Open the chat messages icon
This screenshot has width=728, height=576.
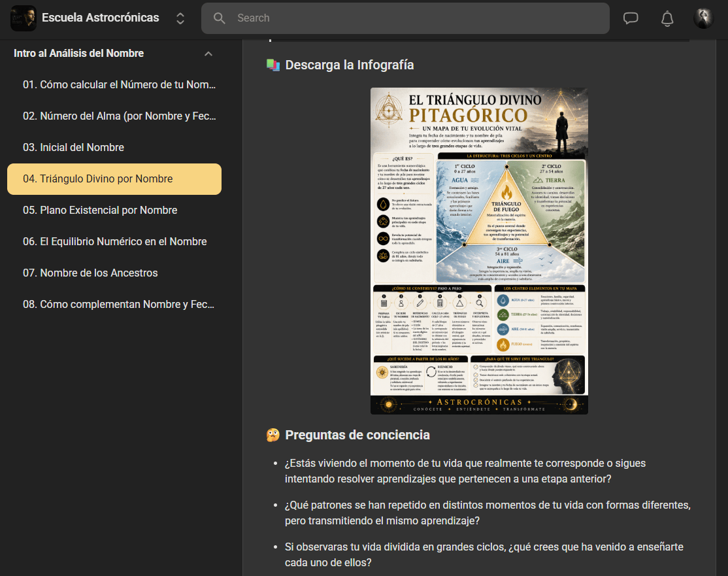(630, 18)
